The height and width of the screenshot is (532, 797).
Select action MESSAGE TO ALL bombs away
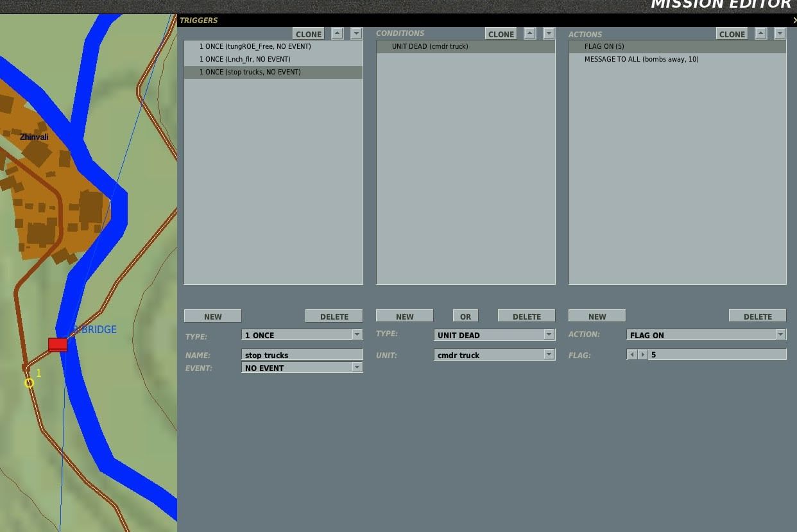coord(678,59)
